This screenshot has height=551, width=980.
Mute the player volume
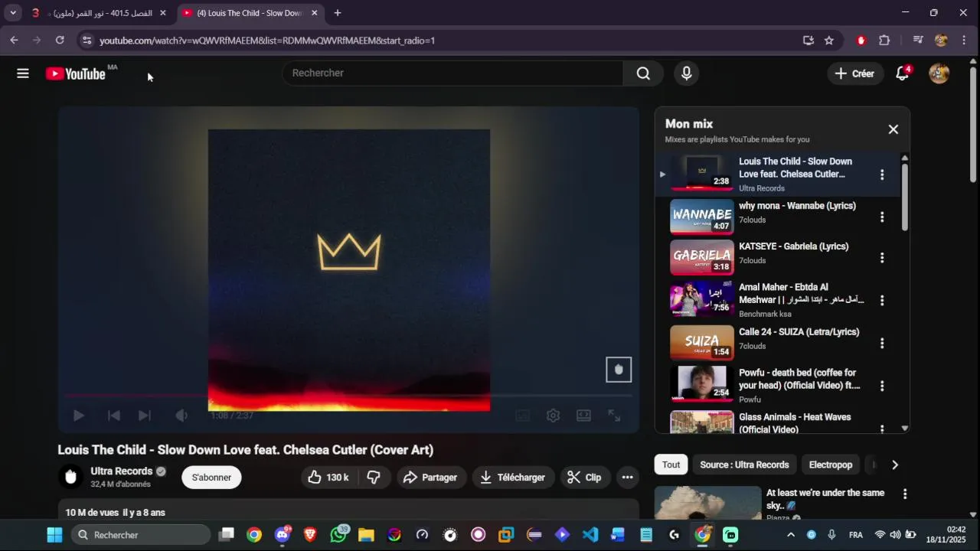click(181, 416)
